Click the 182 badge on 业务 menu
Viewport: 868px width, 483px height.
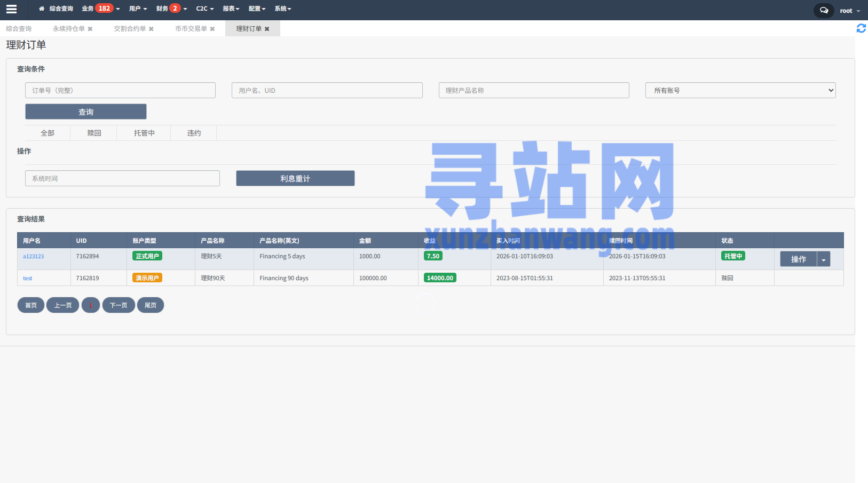[104, 8]
